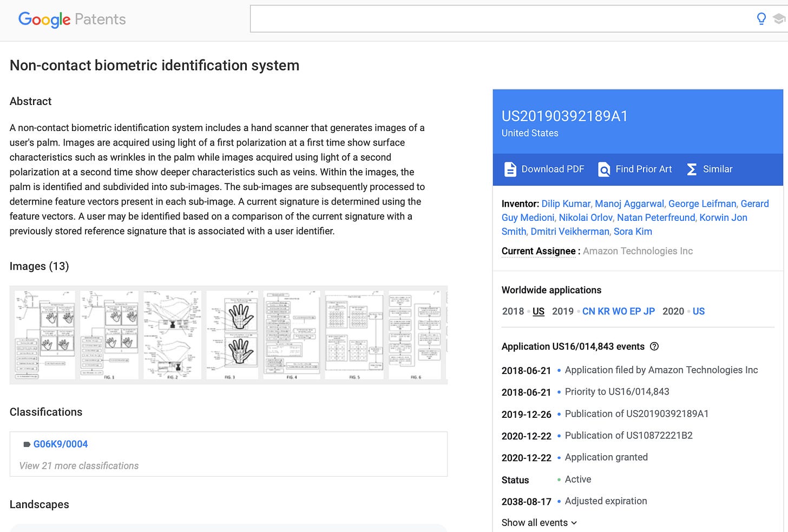Expand View 21 more classifications

pos(79,466)
